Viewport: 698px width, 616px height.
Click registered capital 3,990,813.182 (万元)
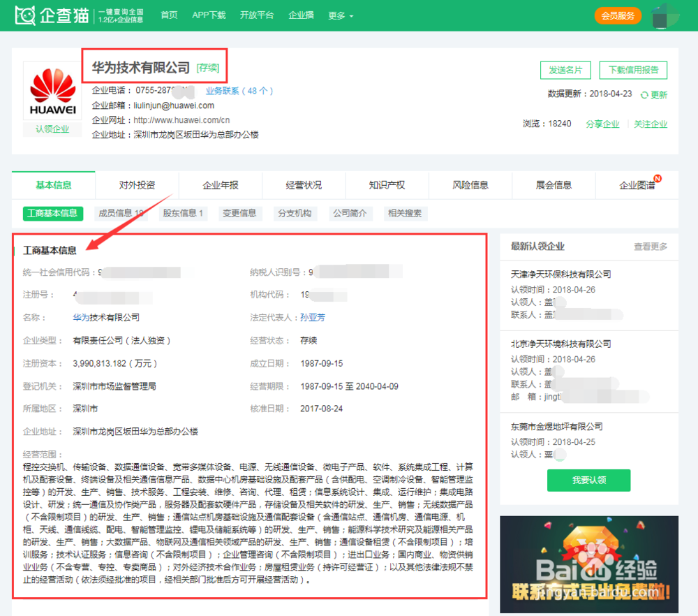(115, 363)
